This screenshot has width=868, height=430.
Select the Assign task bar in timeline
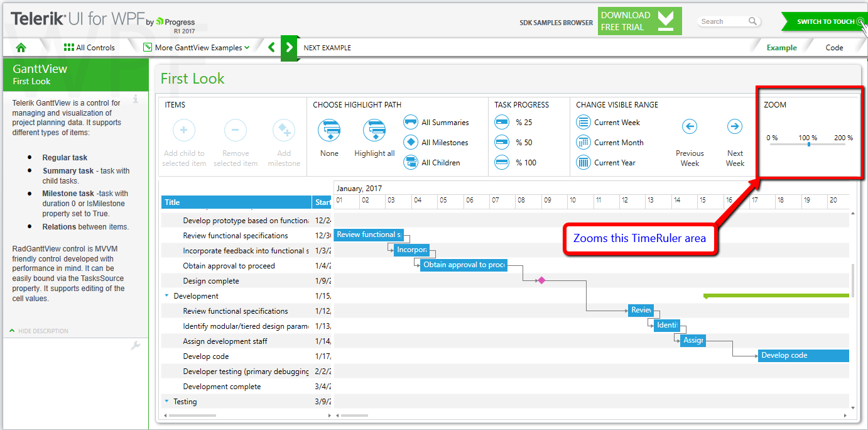pyautogui.click(x=693, y=340)
